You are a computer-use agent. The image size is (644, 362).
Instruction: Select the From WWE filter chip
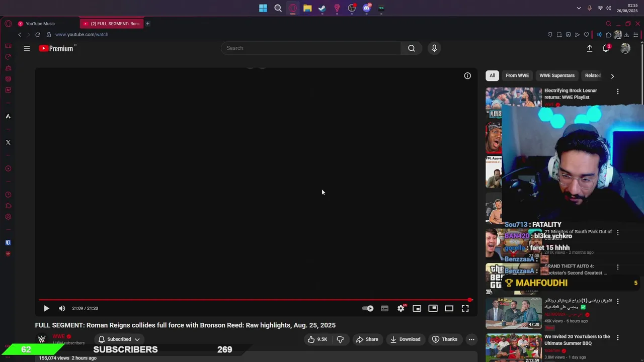(x=517, y=75)
